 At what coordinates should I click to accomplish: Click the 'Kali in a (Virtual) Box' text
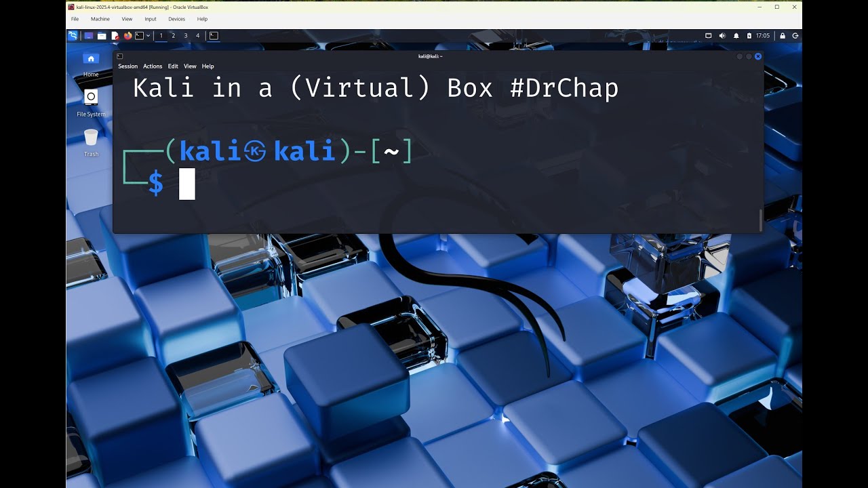point(313,88)
